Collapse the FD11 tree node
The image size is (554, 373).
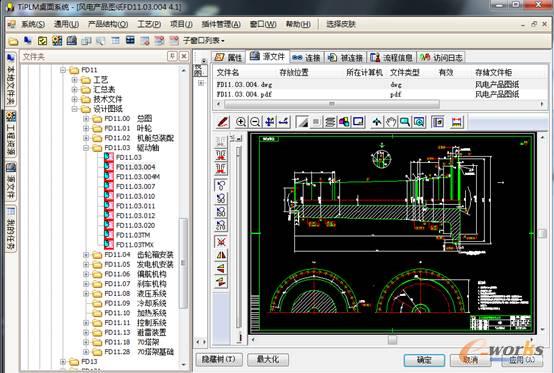click(x=63, y=70)
